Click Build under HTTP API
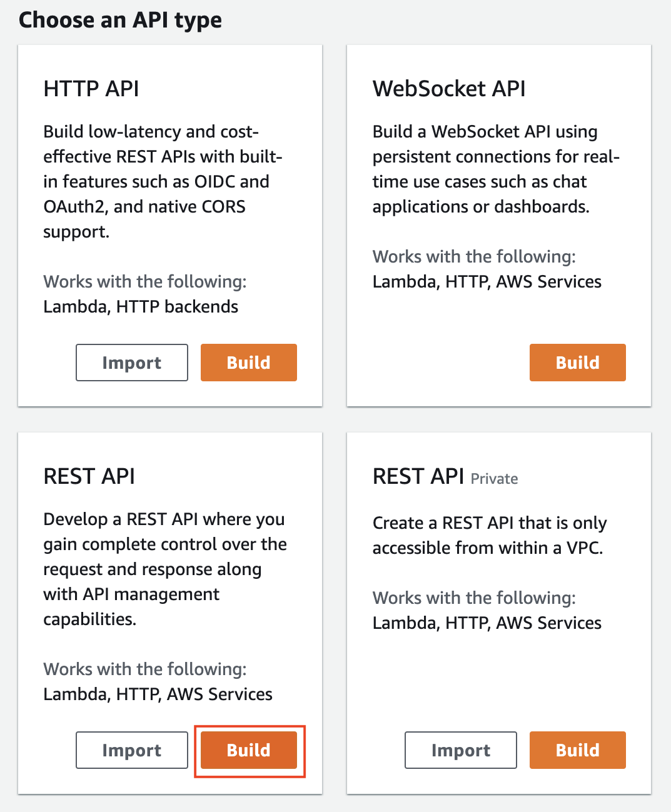The image size is (671, 812). (249, 363)
